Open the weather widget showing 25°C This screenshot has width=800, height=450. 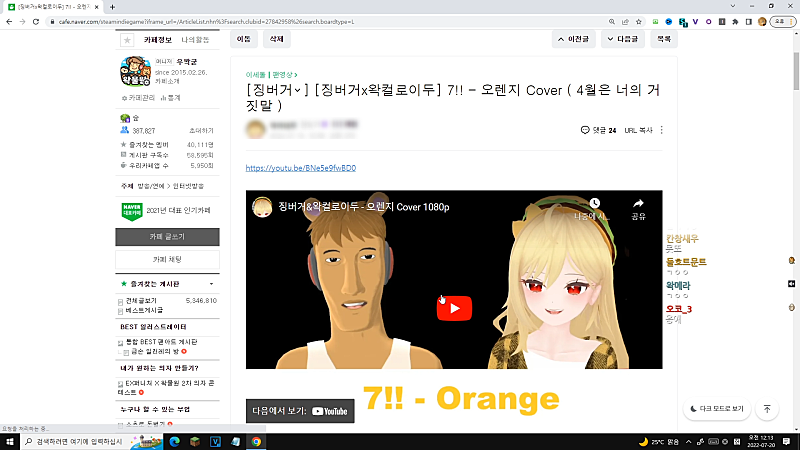pyautogui.click(x=659, y=442)
